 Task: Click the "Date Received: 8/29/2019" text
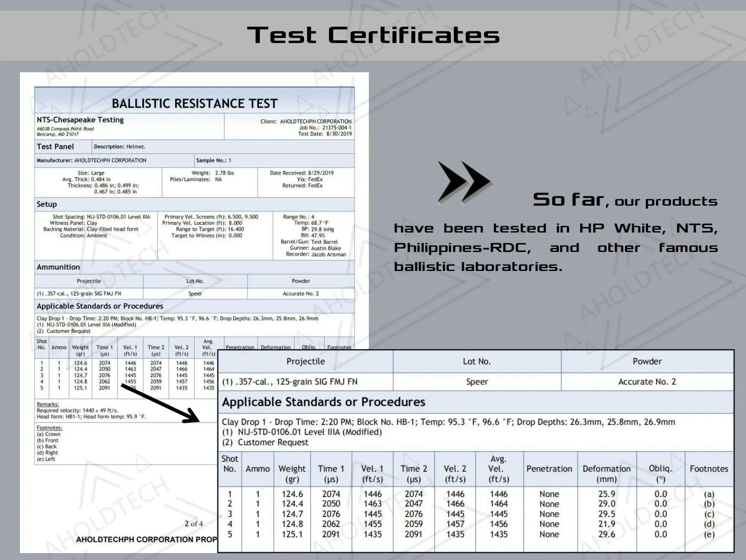click(x=302, y=173)
